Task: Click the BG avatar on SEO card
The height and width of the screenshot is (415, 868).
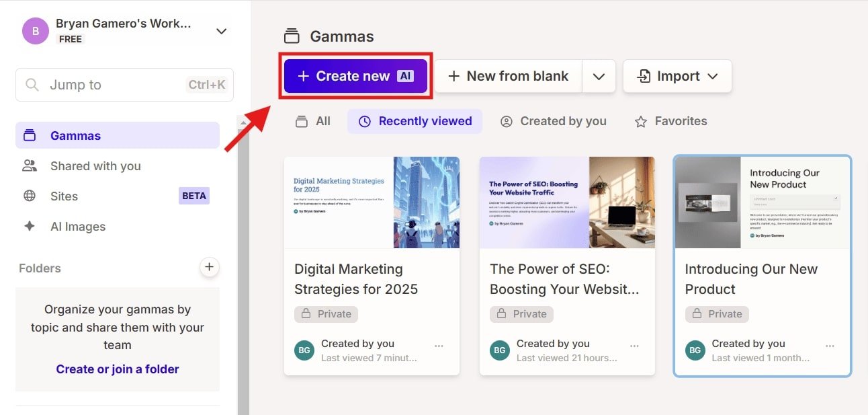Action: point(499,350)
